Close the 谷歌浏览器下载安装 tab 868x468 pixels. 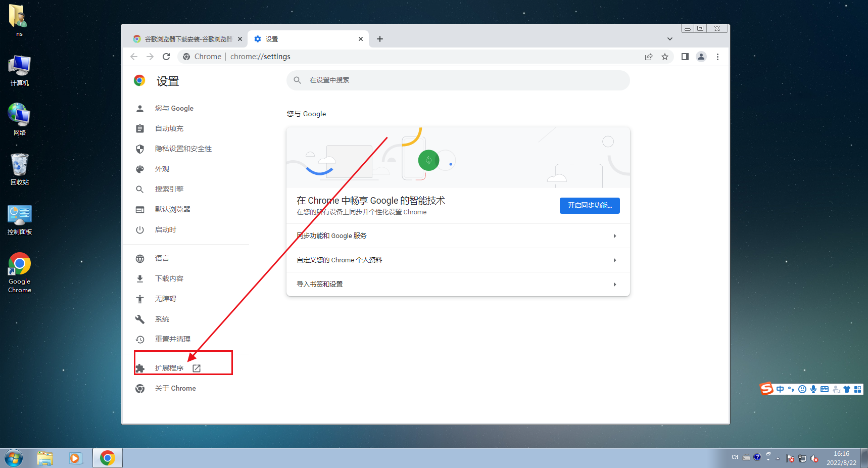240,39
